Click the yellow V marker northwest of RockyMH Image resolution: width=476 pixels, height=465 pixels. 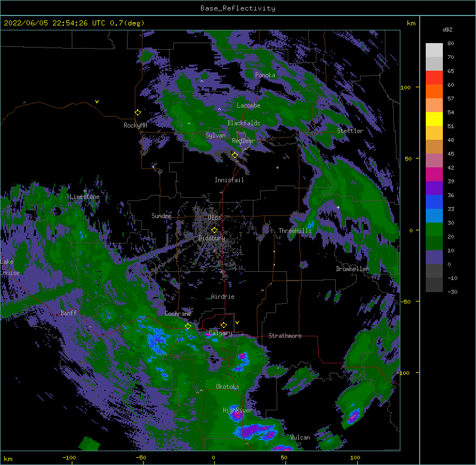97,102
